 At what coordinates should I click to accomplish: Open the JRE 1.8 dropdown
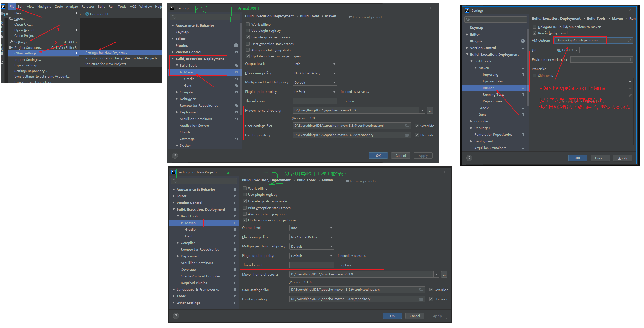(x=567, y=50)
